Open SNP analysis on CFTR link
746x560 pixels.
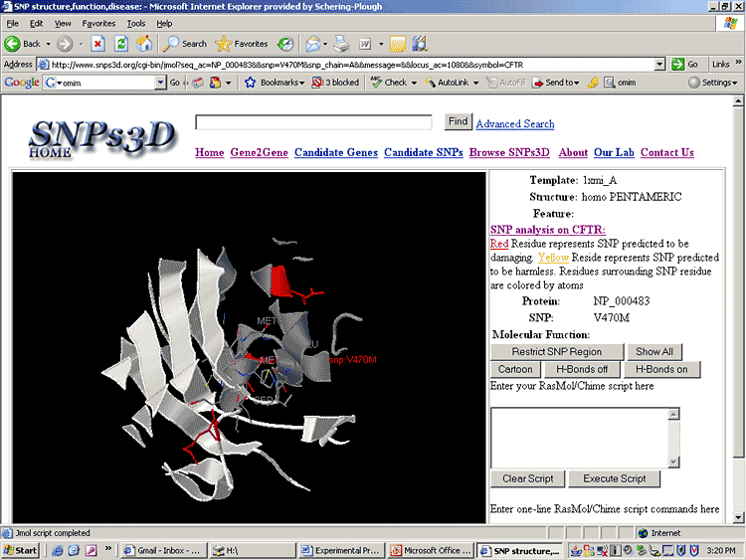(x=548, y=230)
